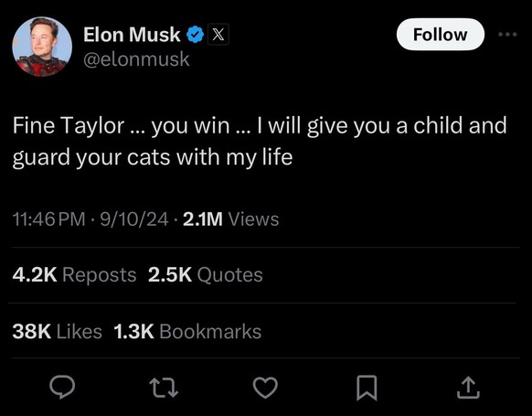Open the reply speech-bubble icon
The width and height of the screenshot is (532, 416).
62,387
